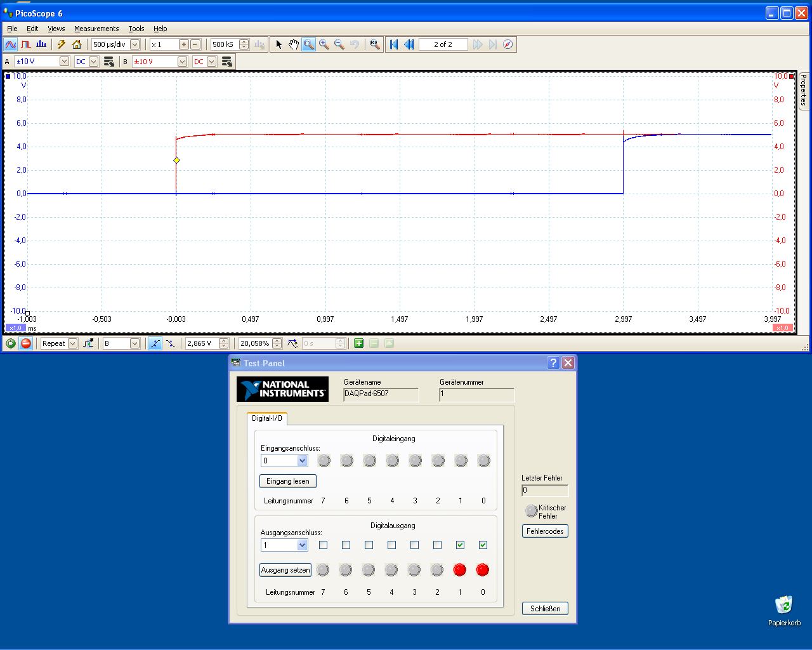Open channel B options button
This screenshot has height=650, width=812.
click(227, 62)
